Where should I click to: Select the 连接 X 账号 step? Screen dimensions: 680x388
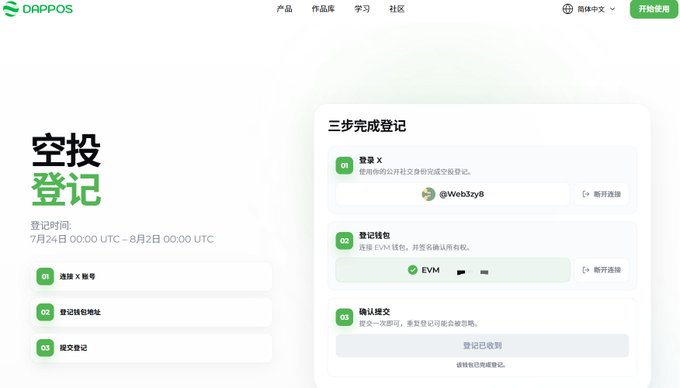click(x=152, y=276)
